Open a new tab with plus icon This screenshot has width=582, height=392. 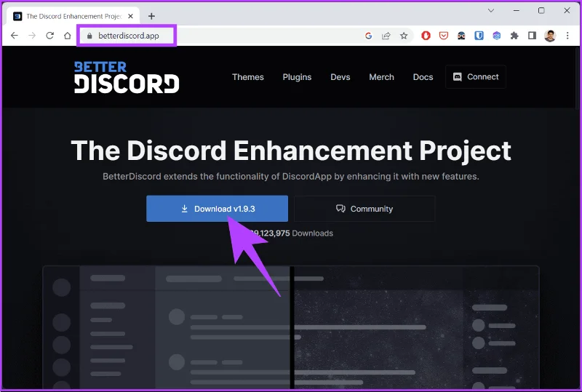click(151, 16)
